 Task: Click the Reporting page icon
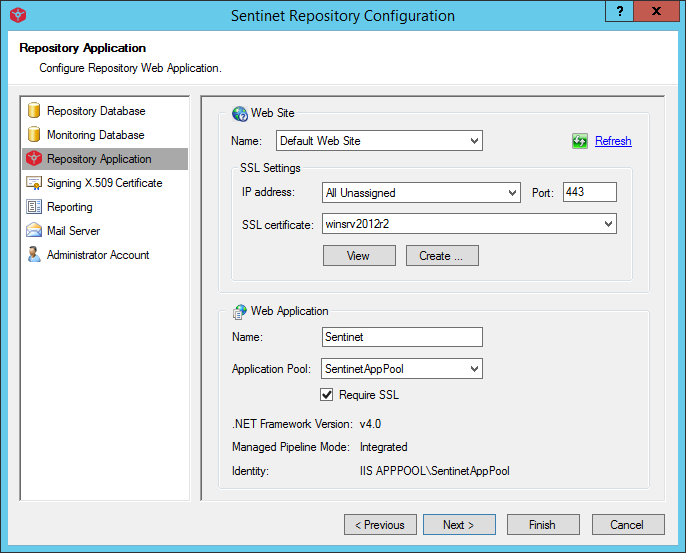pos(34,206)
